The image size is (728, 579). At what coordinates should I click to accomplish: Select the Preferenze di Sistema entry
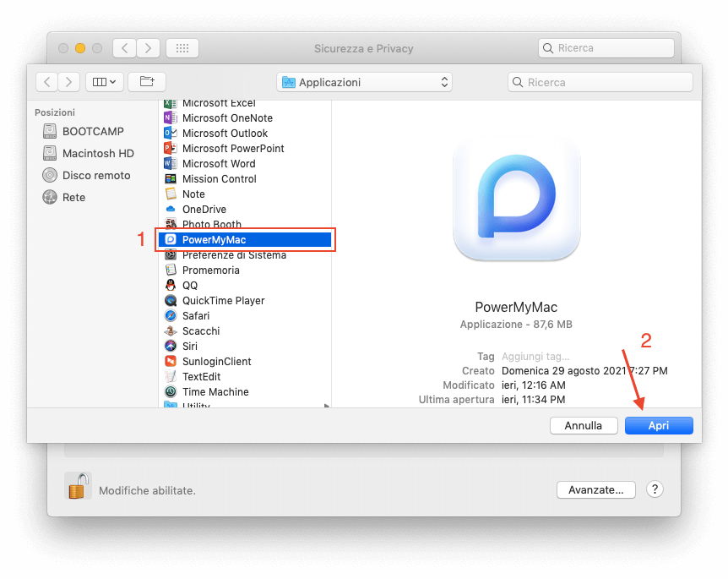tap(245, 254)
